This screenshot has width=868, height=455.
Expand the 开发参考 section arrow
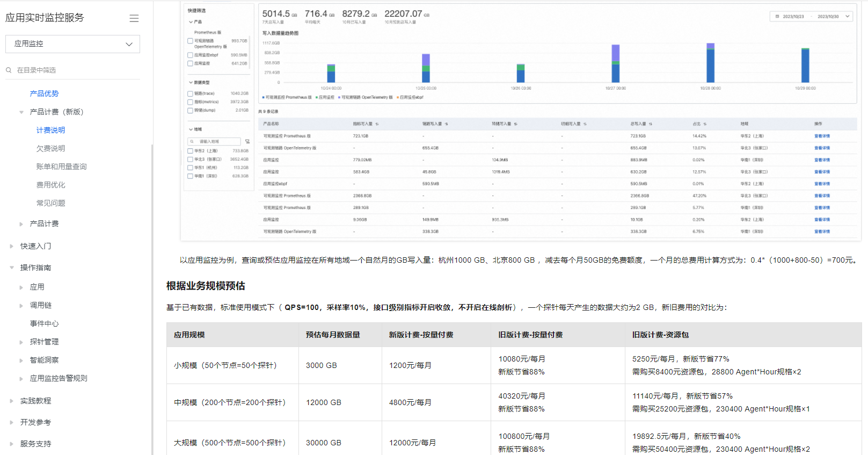tap(12, 423)
